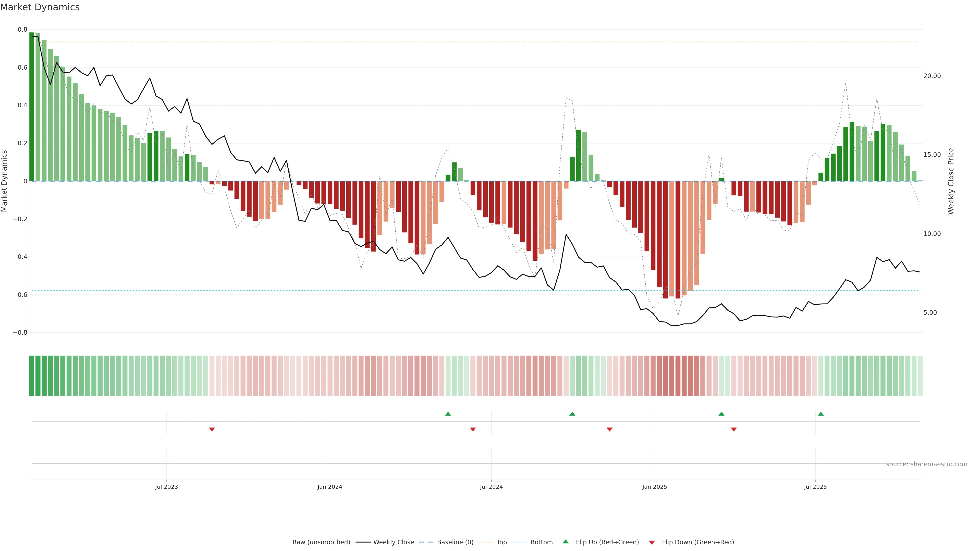This screenshot has height=551, width=980.
Task: Click the first green flip-up marker before Jul 2024
Action: [448, 414]
